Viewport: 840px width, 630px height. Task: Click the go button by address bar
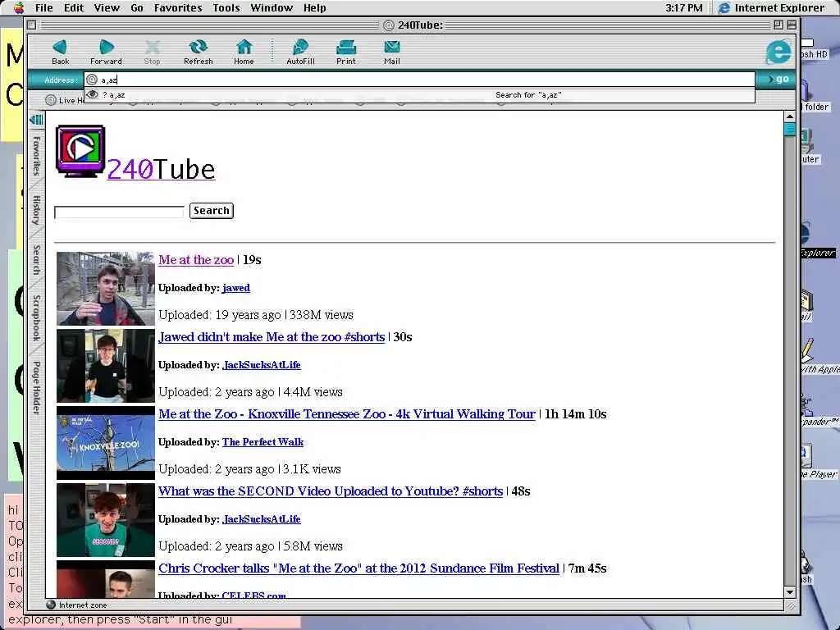click(778, 80)
